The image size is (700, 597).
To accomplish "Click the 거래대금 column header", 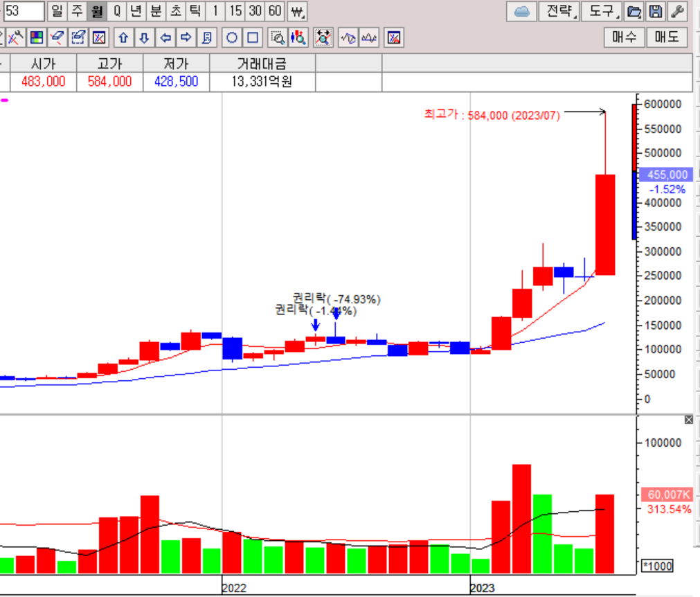I will 262,64.
